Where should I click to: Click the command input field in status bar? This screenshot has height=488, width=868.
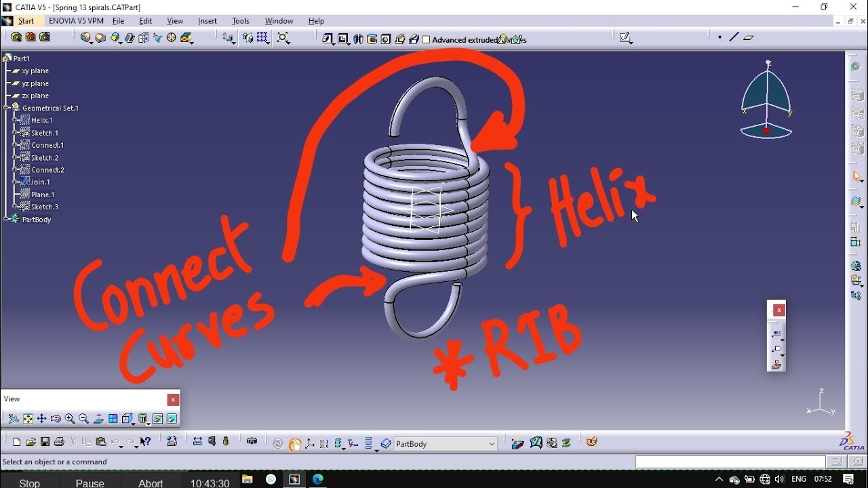point(730,462)
